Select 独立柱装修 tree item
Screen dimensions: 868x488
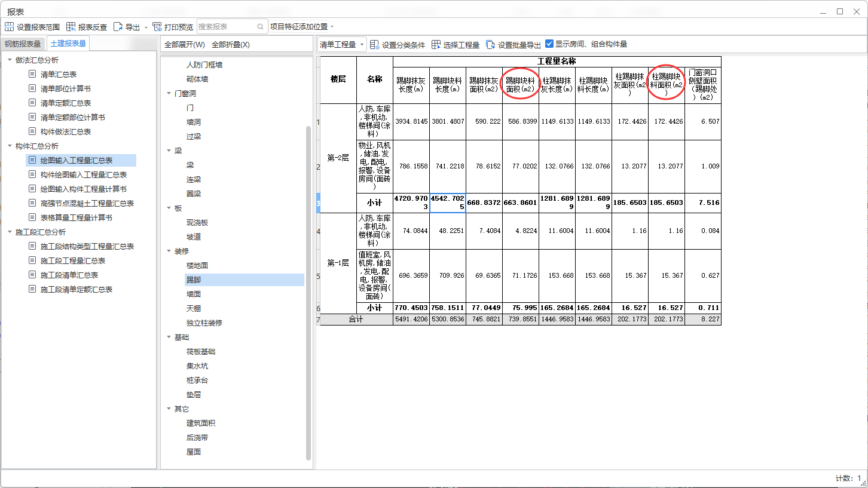[x=204, y=323]
